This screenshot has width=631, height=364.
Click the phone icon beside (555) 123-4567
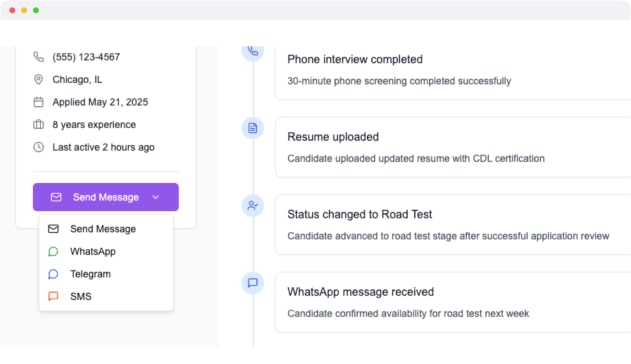point(38,57)
